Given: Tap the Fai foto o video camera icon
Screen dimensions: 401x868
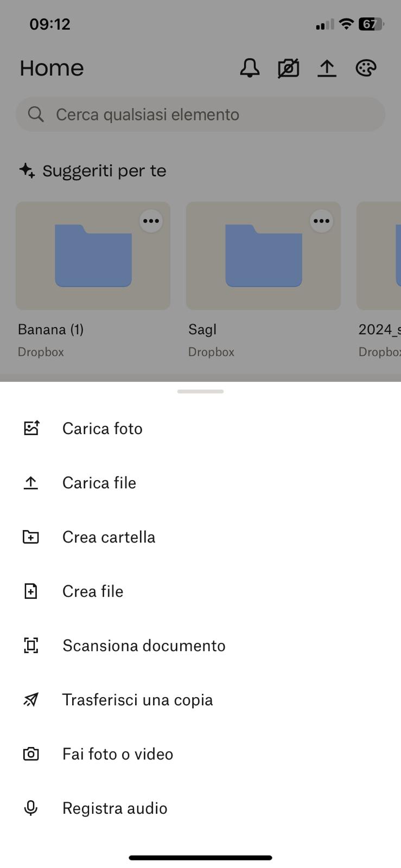Looking at the screenshot, I should click(x=31, y=754).
